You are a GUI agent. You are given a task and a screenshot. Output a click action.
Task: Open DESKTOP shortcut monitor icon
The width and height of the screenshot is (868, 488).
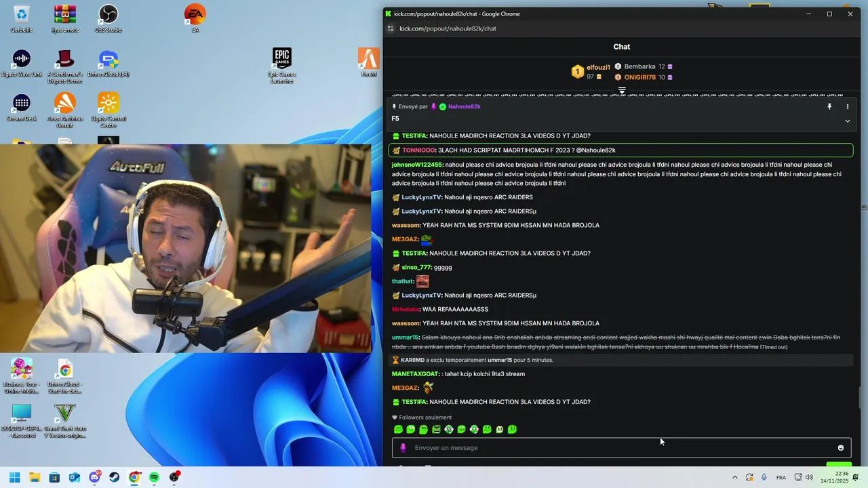(x=21, y=420)
